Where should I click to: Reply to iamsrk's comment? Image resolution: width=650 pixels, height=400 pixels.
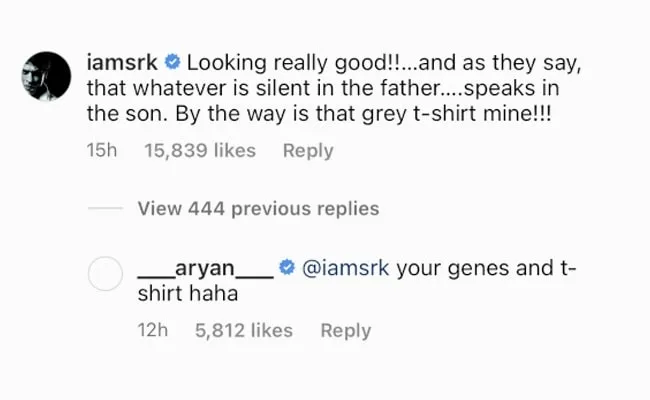click(x=307, y=151)
